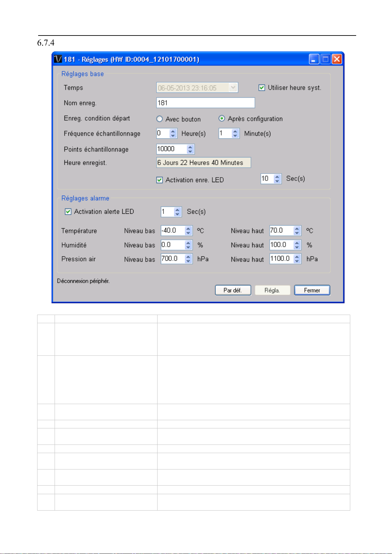The height and width of the screenshot is (554, 392).
Task: Increase Minute(s) sampling frequency stepper
Action: pyautogui.click(x=235, y=131)
